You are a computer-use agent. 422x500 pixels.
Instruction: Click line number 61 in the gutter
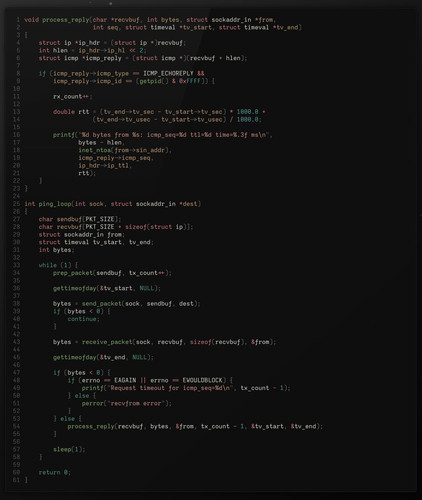pos(17,480)
